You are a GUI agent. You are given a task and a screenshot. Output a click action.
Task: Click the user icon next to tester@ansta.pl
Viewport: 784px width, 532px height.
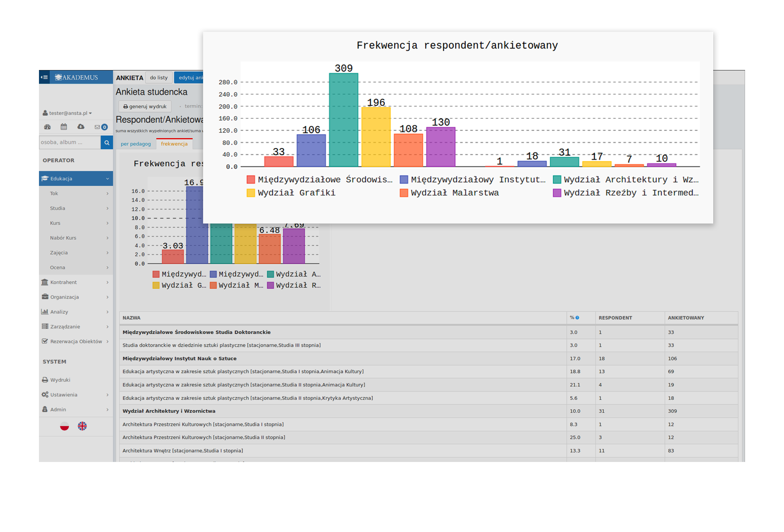[x=45, y=113]
